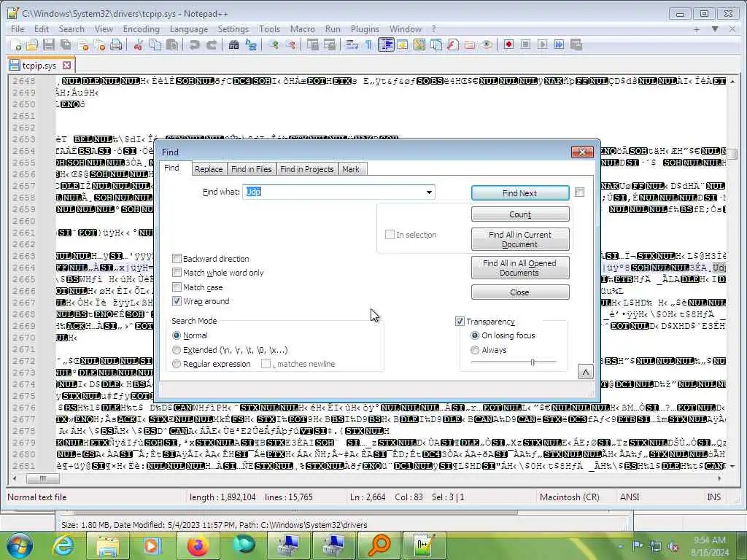The height and width of the screenshot is (560, 747).
Task: Enable the Match case checkbox
Action: point(177,287)
